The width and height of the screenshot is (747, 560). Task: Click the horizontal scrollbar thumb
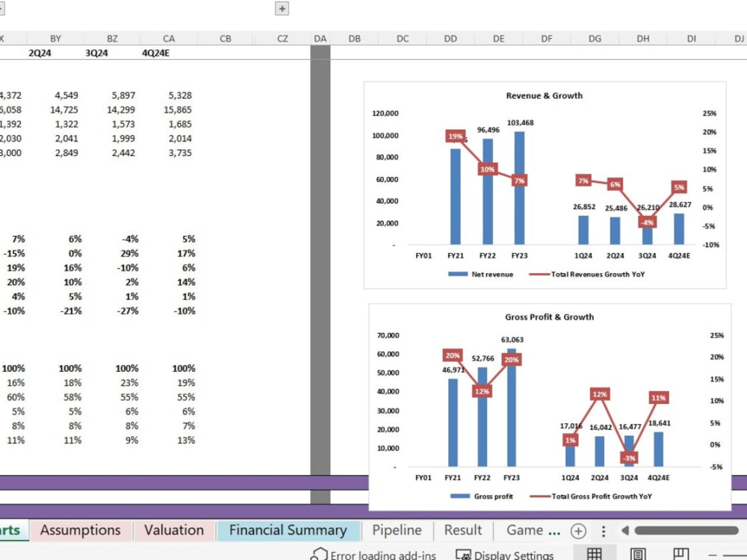pyautogui.click(x=686, y=530)
